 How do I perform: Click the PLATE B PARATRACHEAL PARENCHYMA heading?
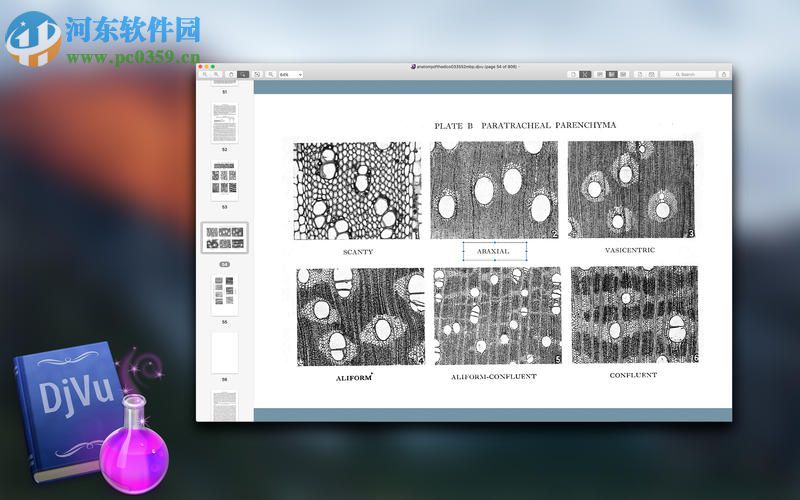click(x=525, y=126)
